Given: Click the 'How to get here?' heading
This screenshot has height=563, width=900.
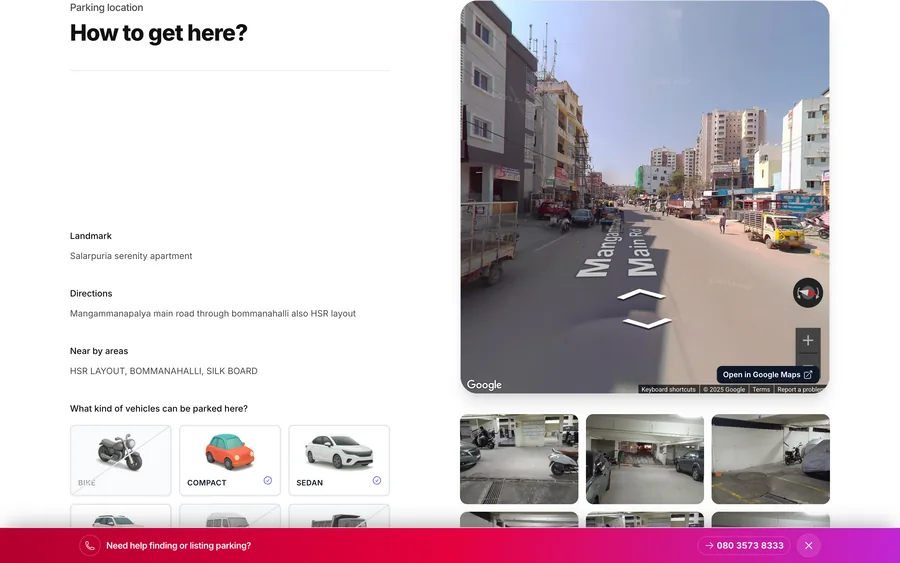Looking at the screenshot, I should click(x=158, y=33).
